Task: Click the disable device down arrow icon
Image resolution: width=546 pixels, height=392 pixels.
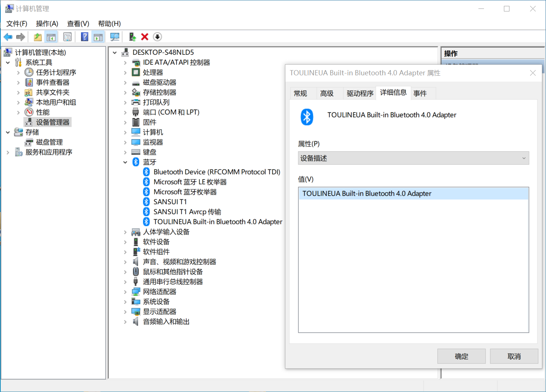Action: click(157, 37)
